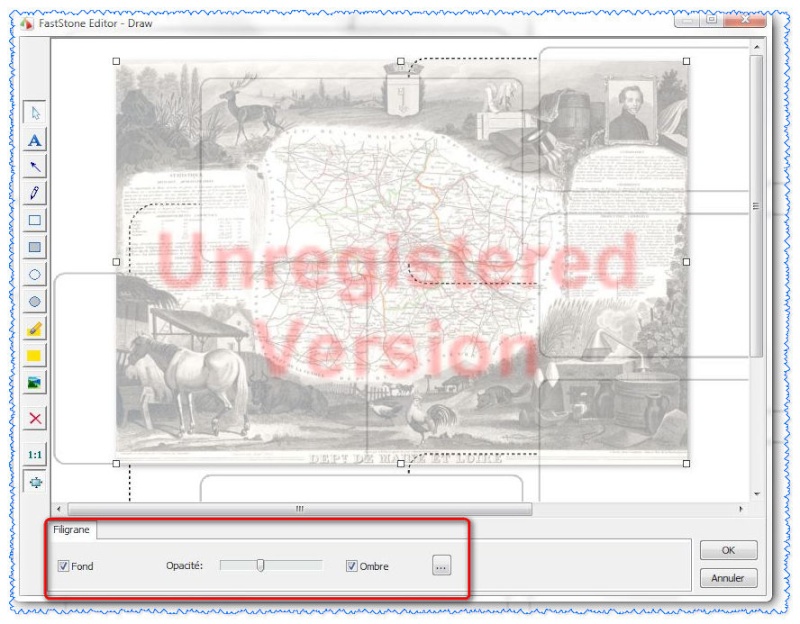Click the FastStone Editor title bar icon

coord(27,23)
